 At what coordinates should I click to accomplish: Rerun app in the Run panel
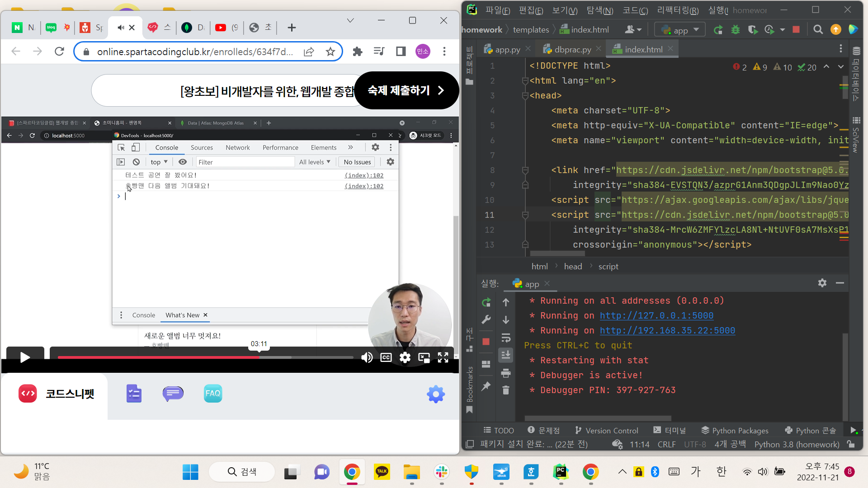coord(486,302)
